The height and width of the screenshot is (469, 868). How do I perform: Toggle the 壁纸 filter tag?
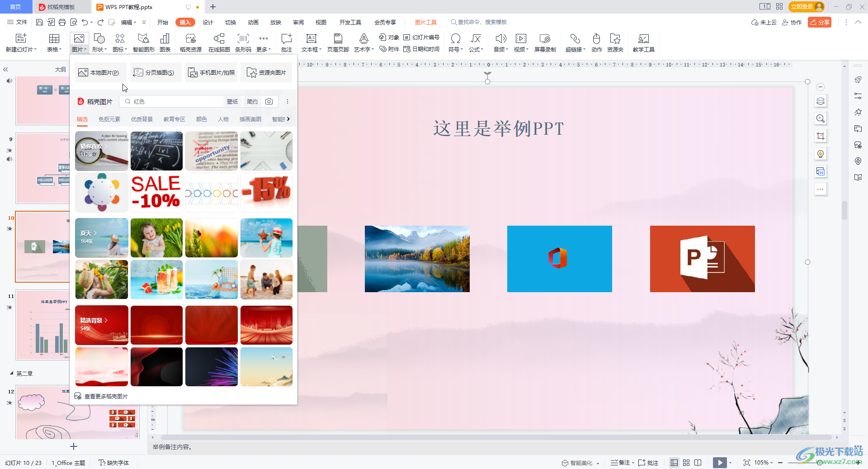coord(232,101)
